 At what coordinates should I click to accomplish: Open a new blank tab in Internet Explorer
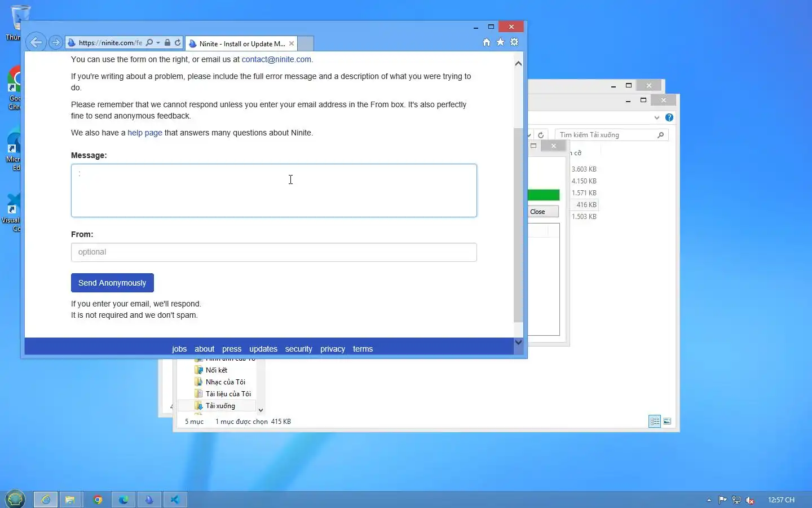[x=305, y=43]
